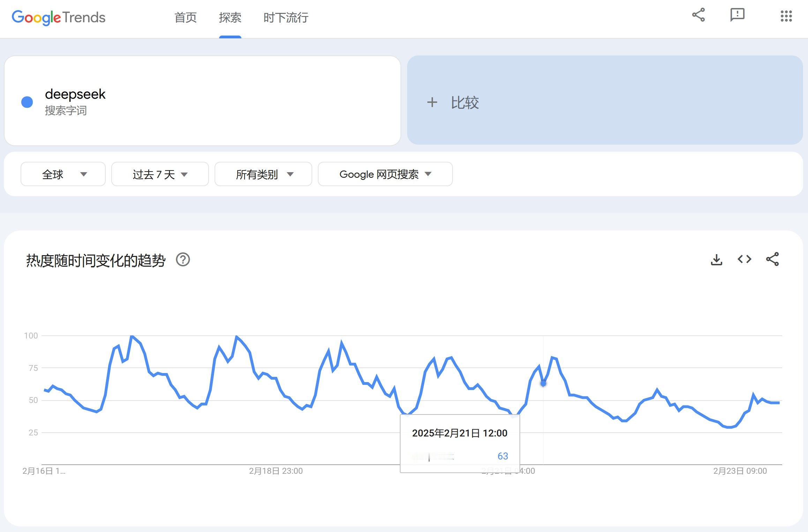808x532 pixels.
Task: Click the 75 y-axis label
Action: [x=33, y=368]
